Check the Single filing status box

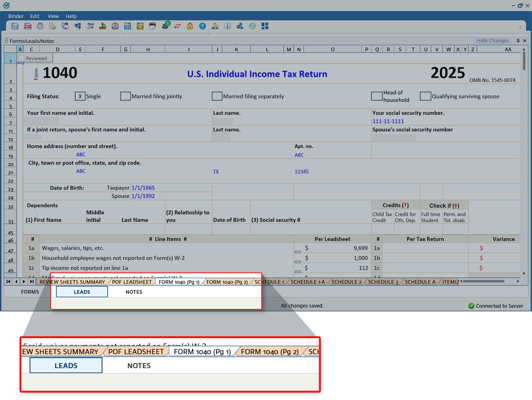79,96
